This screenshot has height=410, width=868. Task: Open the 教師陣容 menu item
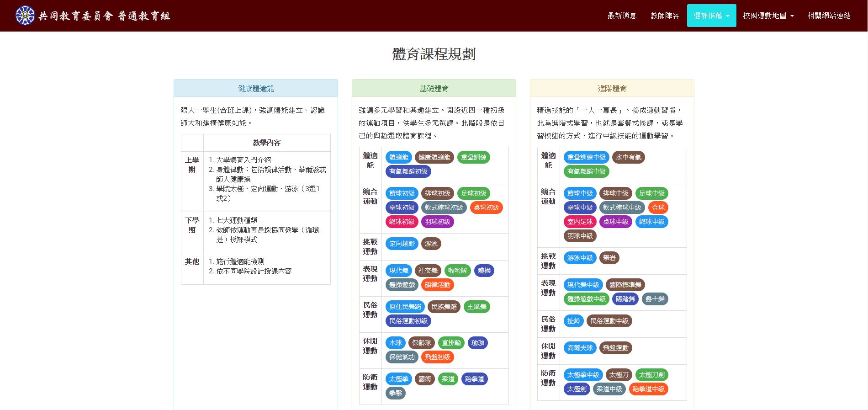click(x=665, y=16)
